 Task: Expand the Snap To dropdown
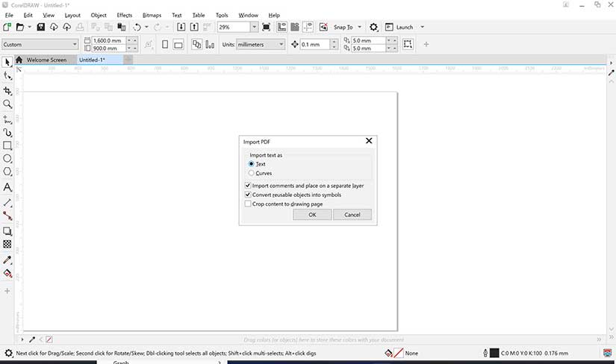[359, 27]
